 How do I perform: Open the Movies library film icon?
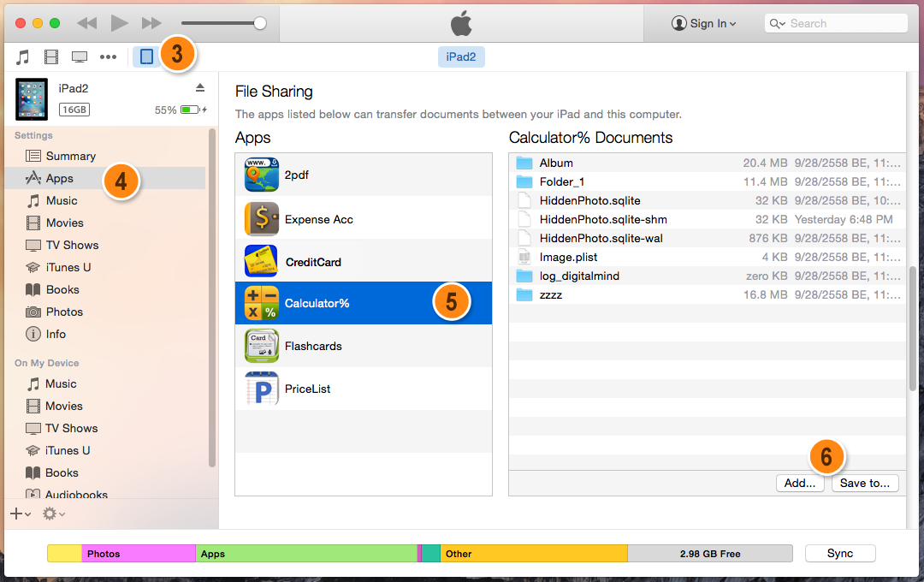pos(51,56)
